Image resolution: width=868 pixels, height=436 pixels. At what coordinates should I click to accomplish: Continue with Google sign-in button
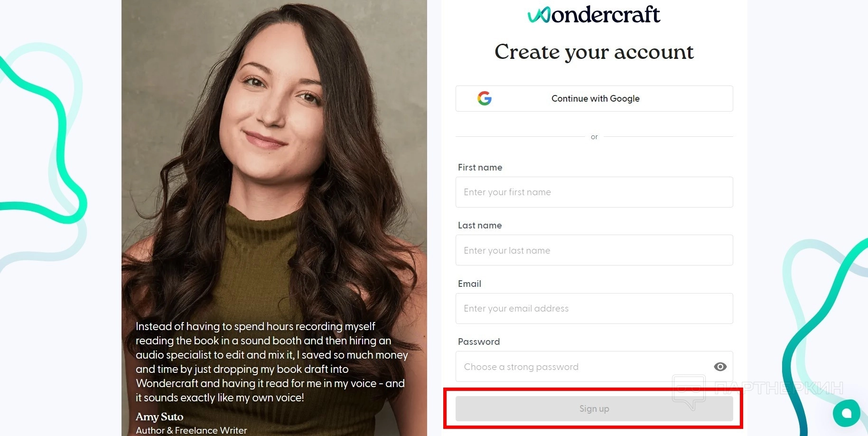594,98
